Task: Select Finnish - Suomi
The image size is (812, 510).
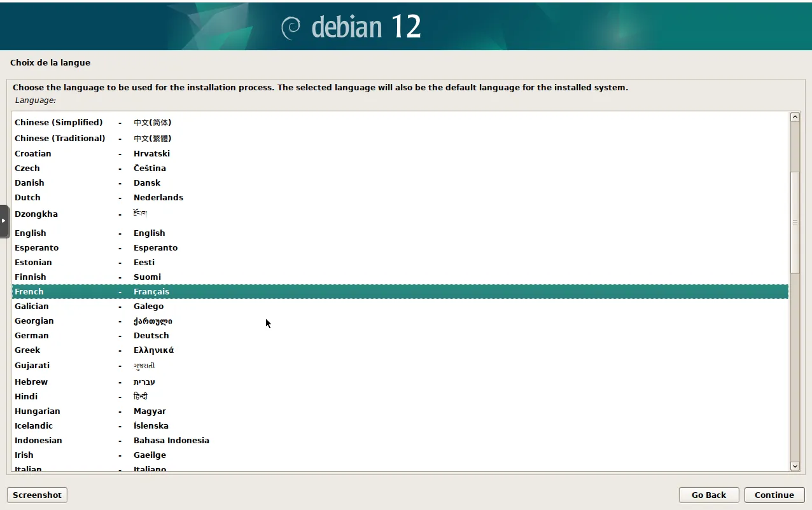Action: (400, 277)
